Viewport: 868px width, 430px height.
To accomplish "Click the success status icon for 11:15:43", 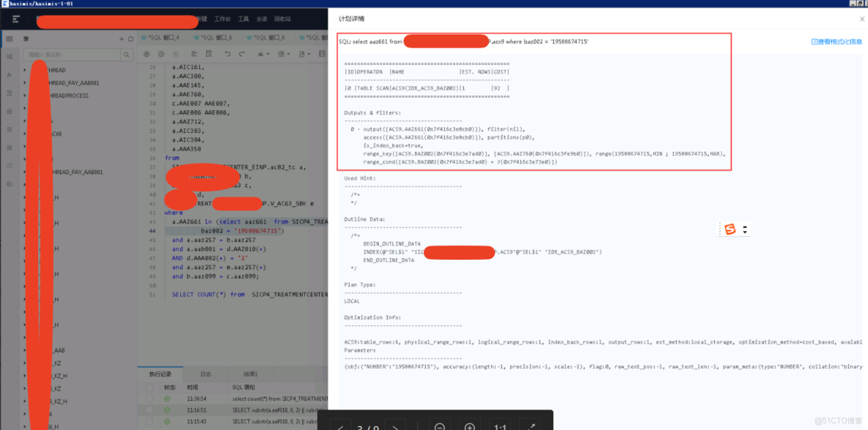I will (167, 422).
